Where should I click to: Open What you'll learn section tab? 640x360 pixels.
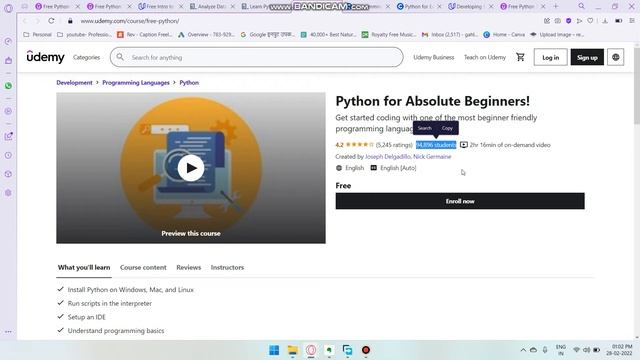coord(84,268)
